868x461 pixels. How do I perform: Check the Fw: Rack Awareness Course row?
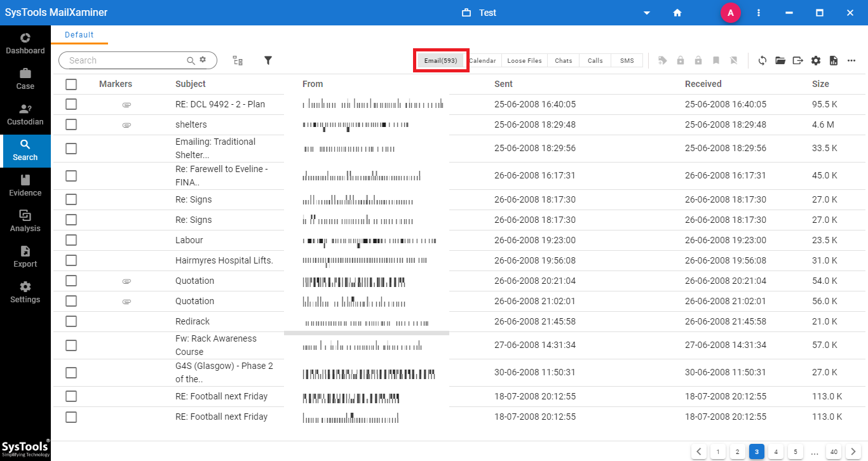pyautogui.click(x=71, y=345)
